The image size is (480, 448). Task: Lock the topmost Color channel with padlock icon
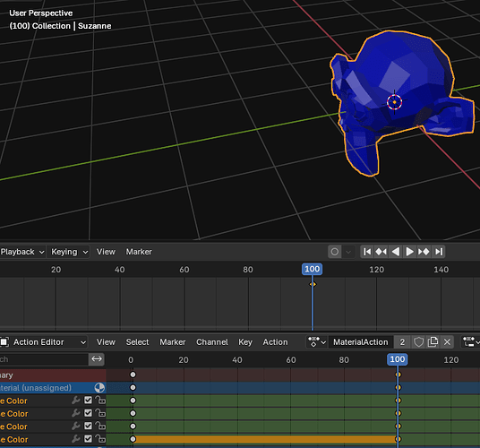tap(100, 401)
